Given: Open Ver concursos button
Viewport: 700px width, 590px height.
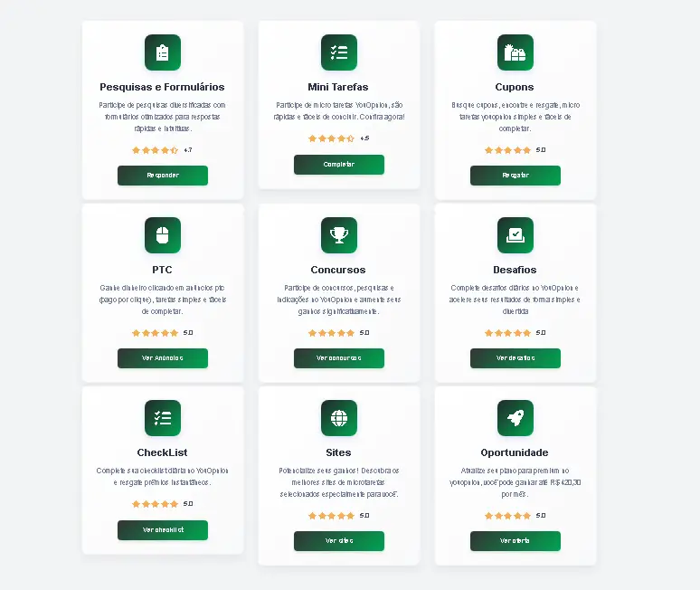Looking at the screenshot, I should coord(339,358).
